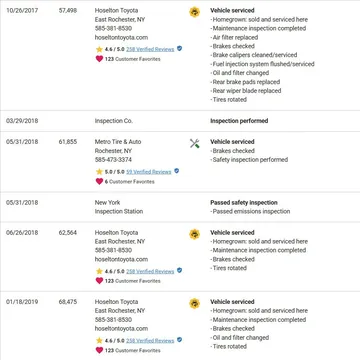The width and height of the screenshot is (360, 360).
Task: Click the Metro Tire & Auto phone number
Action: pyautogui.click(x=113, y=160)
